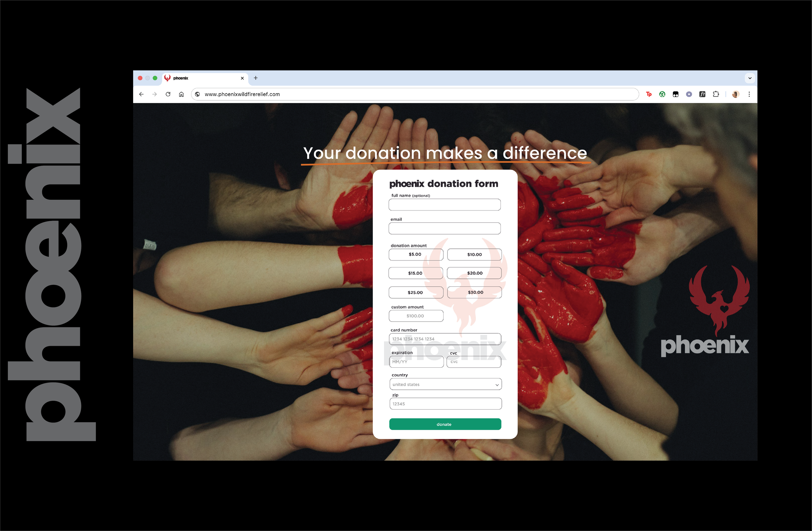Click the browser back arrow

pos(141,94)
